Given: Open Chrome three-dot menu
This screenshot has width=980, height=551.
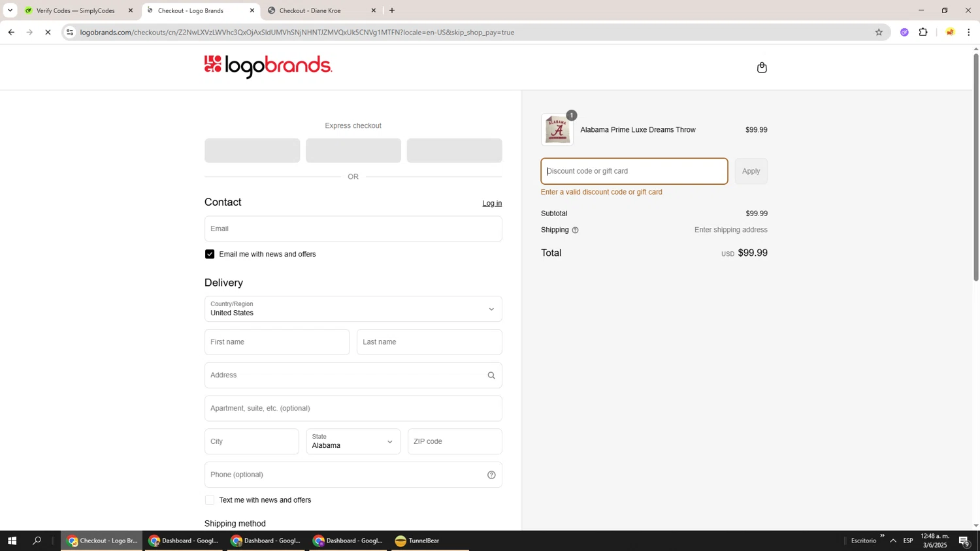Looking at the screenshot, I should (x=968, y=32).
